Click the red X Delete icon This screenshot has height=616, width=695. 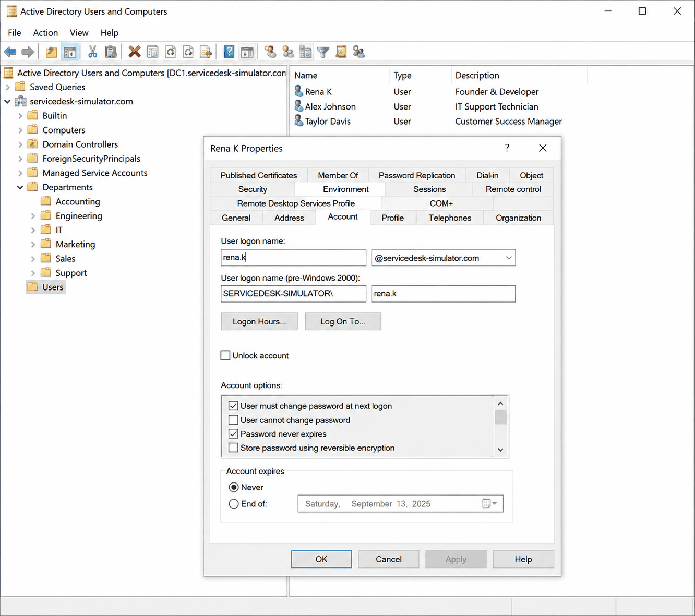click(x=135, y=52)
